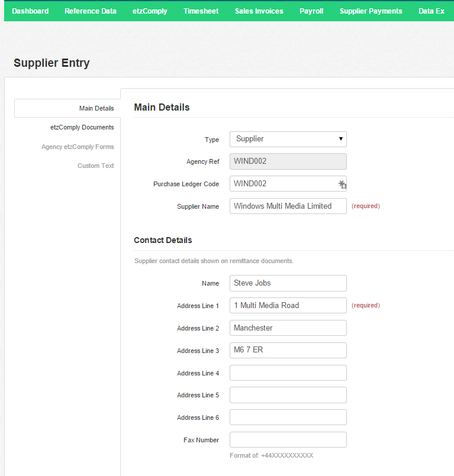Click the Address Line 2 field showing Manchester
The height and width of the screenshot is (476, 454).
point(288,328)
